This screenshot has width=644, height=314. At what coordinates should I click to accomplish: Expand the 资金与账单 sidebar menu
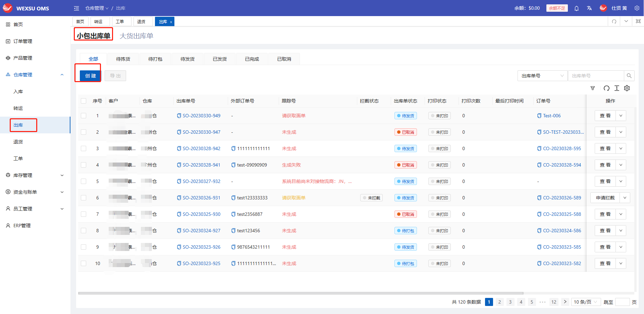pyautogui.click(x=62, y=192)
